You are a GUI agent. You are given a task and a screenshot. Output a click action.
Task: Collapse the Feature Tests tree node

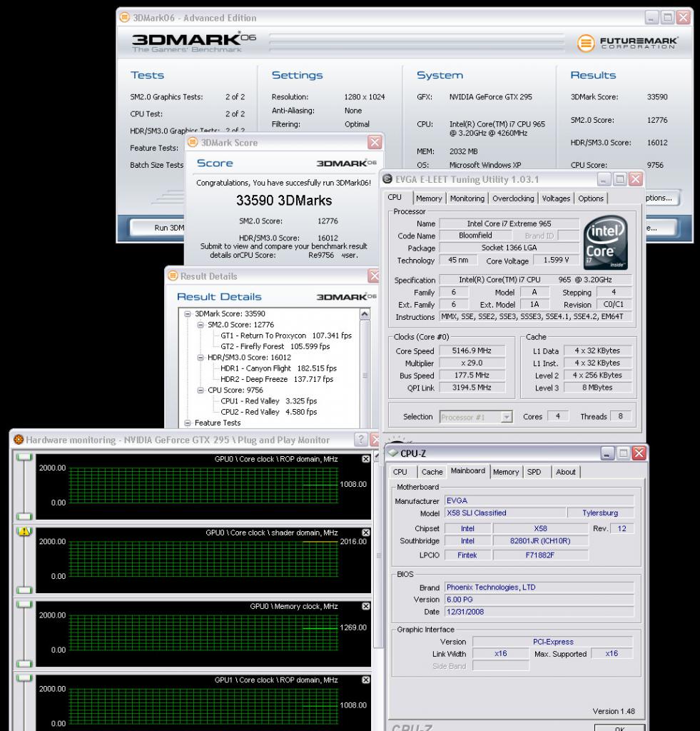pyautogui.click(x=188, y=423)
